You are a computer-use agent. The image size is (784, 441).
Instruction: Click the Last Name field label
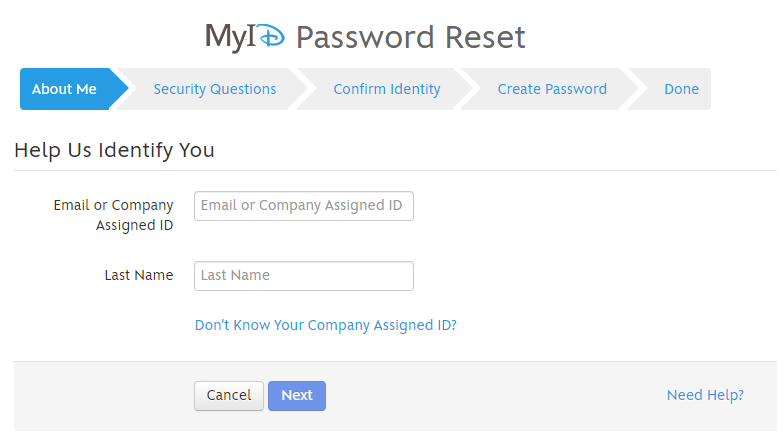[x=138, y=275]
